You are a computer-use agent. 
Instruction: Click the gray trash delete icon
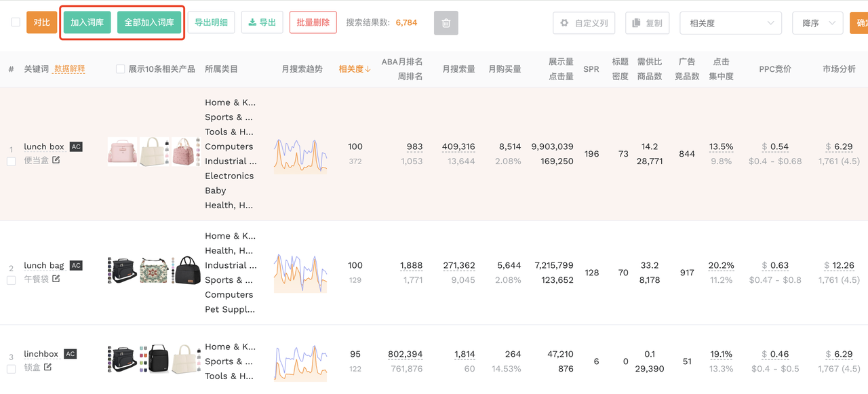tap(446, 23)
